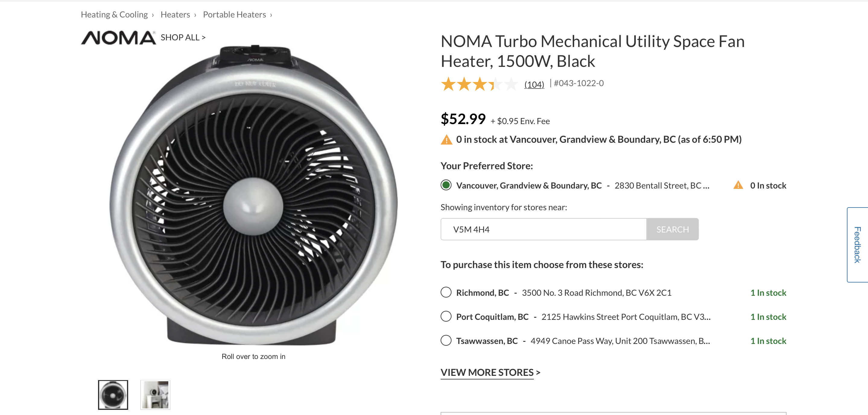Screen dimensions: 868x415
Task: Select the Richmond, BC store radio button
Action: 446,292
